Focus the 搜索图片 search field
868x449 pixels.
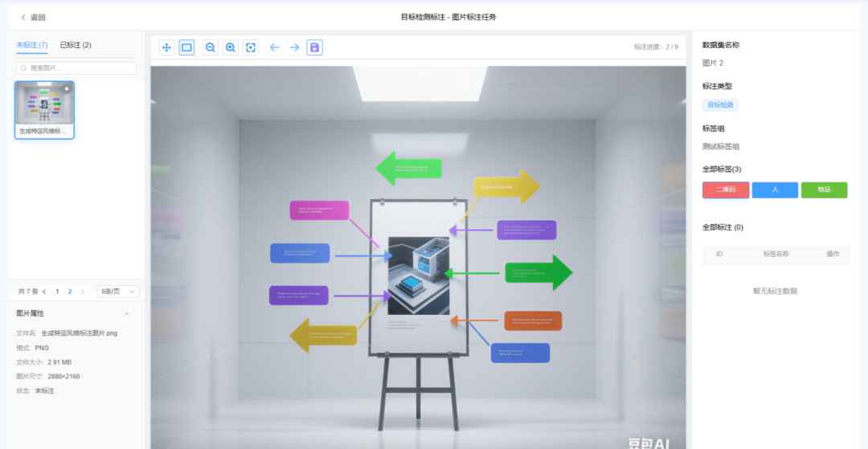76,68
